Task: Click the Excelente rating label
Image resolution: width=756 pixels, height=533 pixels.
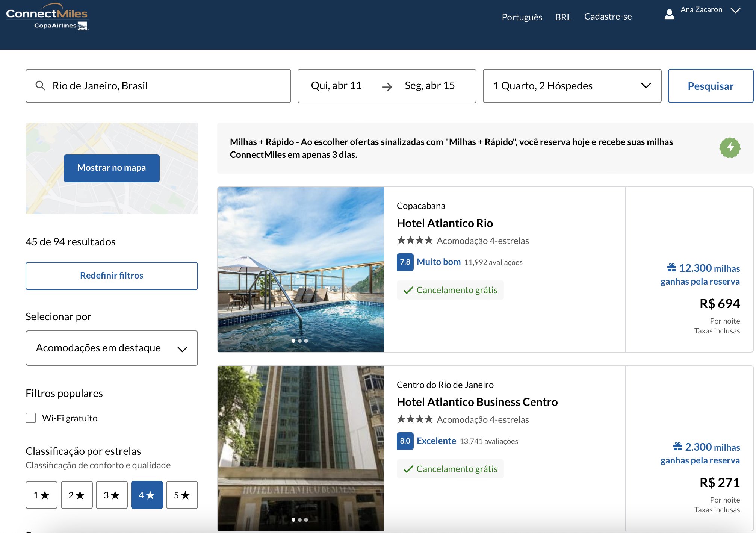Action: [x=436, y=441]
